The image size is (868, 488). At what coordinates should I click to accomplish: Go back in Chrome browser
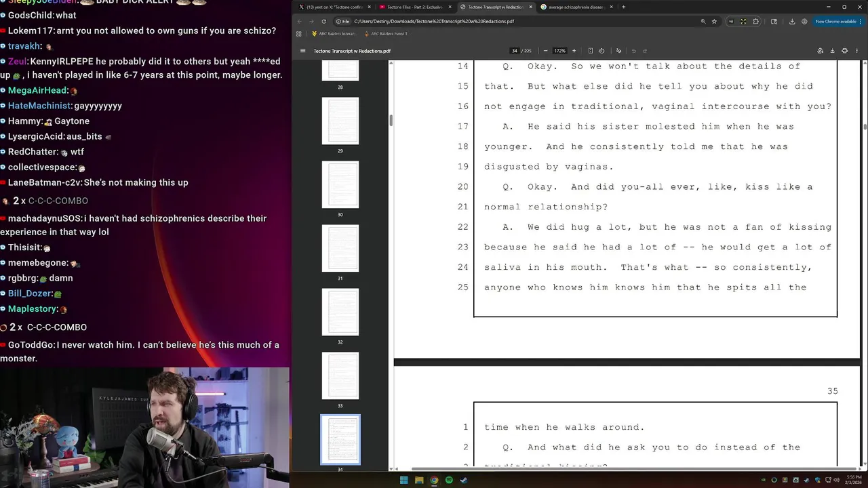[x=300, y=21]
